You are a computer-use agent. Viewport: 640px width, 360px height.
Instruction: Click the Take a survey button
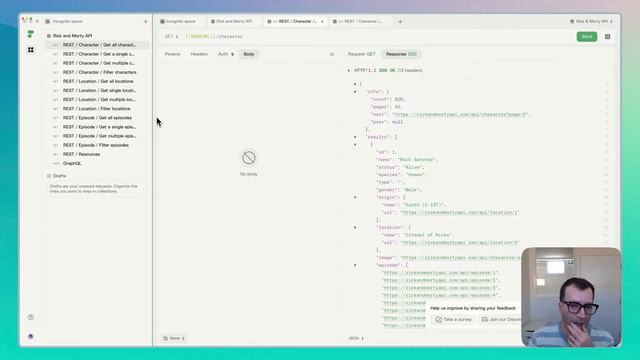[x=453, y=320]
